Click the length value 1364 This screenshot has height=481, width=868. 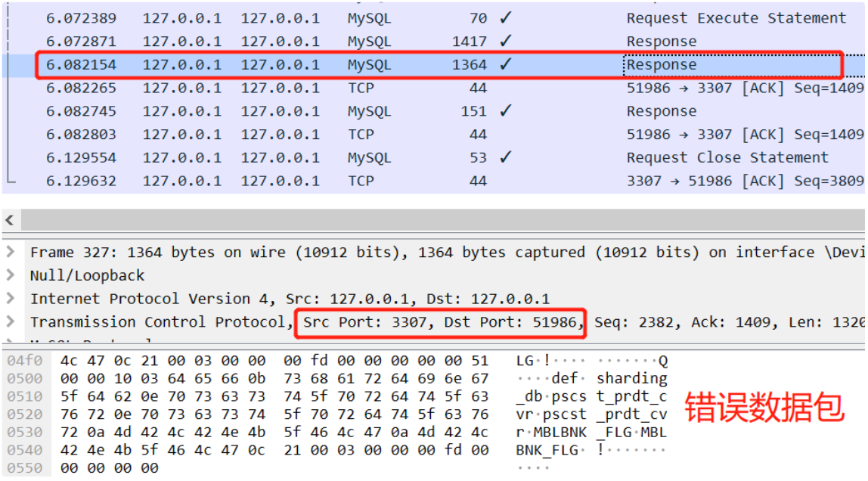470,65
